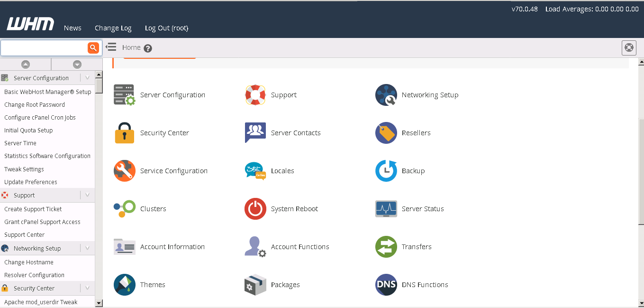Click the orange search magnifier button

point(93,47)
